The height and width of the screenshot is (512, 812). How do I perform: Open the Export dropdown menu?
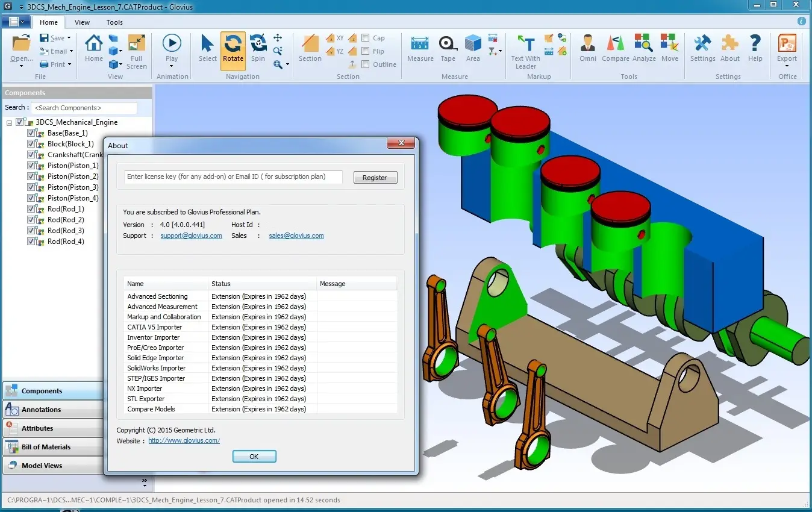pyautogui.click(x=787, y=51)
